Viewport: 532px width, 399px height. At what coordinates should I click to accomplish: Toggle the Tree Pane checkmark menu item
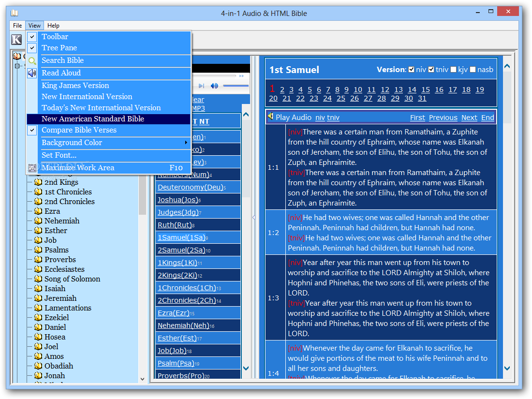[x=108, y=48]
